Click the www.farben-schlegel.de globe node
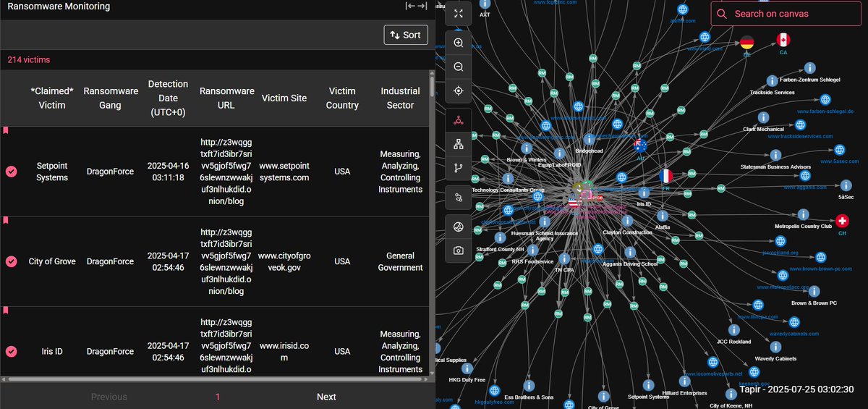 [x=825, y=100]
